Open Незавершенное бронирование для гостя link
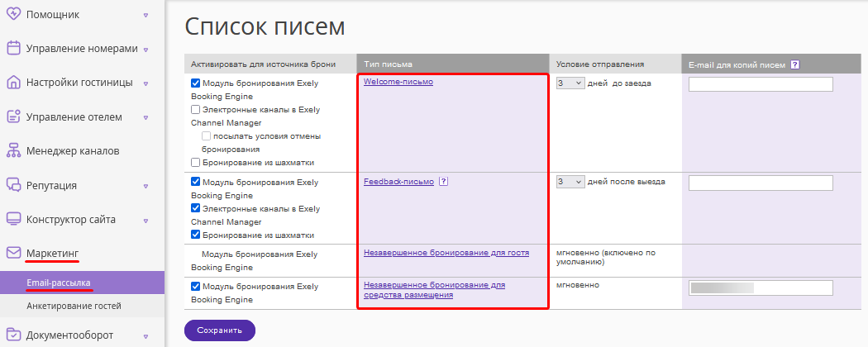Screen dimensions: 868x347 pyautogui.click(x=446, y=253)
